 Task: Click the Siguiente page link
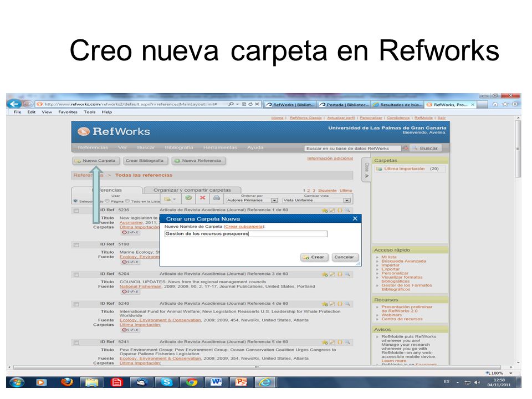click(327, 191)
